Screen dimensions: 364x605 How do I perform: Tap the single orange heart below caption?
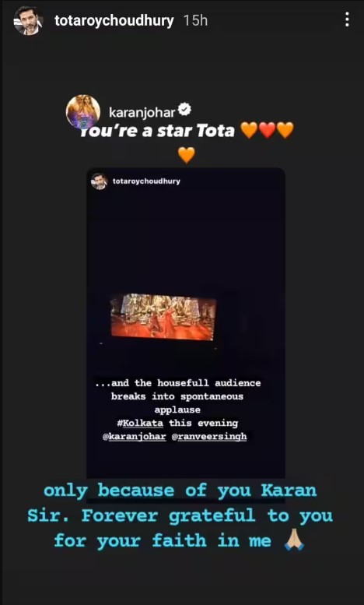187,155
